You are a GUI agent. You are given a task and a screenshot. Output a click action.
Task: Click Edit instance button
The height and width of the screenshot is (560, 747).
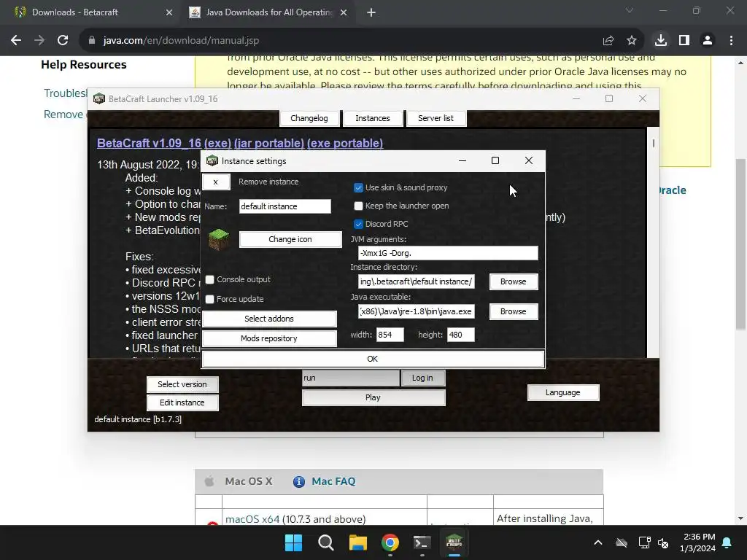182,402
